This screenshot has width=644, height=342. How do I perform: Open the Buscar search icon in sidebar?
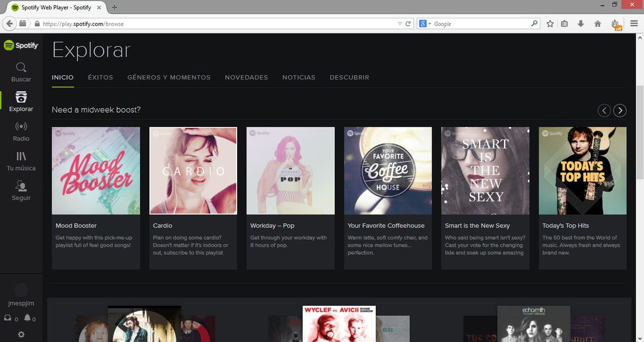point(21,67)
